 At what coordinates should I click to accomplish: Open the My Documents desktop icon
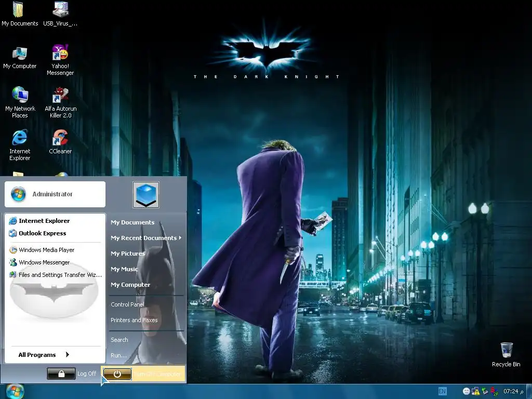(x=19, y=14)
